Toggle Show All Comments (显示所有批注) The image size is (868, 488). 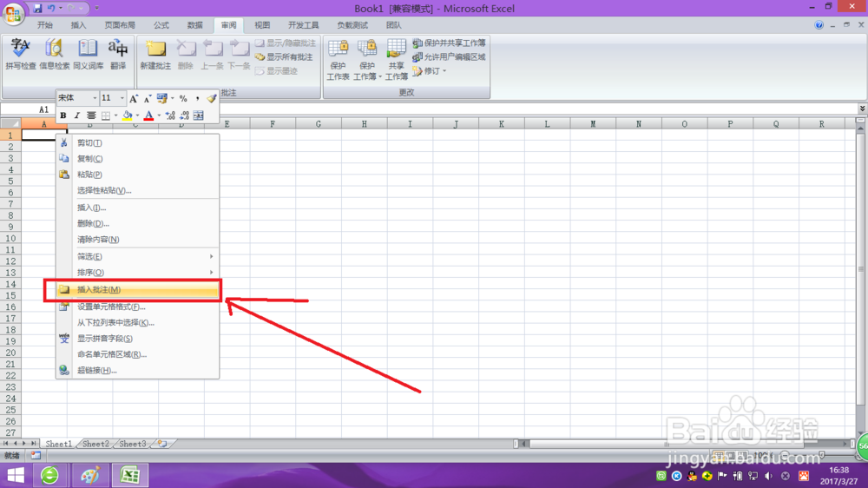pos(284,56)
